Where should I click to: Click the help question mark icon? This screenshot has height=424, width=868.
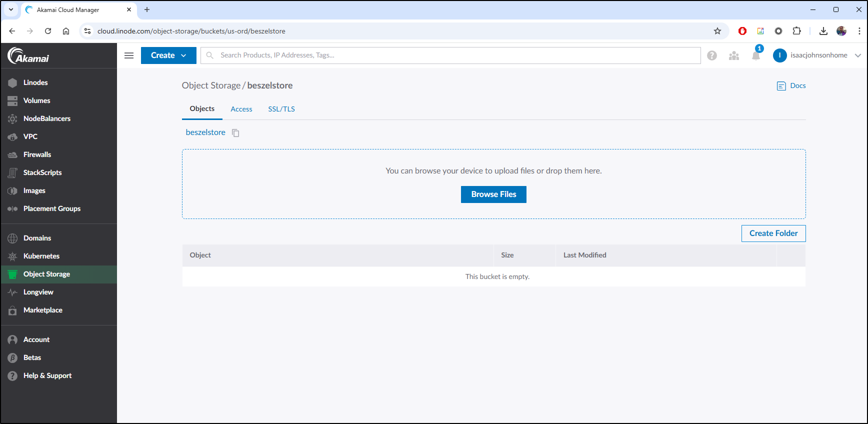click(x=712, y=55)
